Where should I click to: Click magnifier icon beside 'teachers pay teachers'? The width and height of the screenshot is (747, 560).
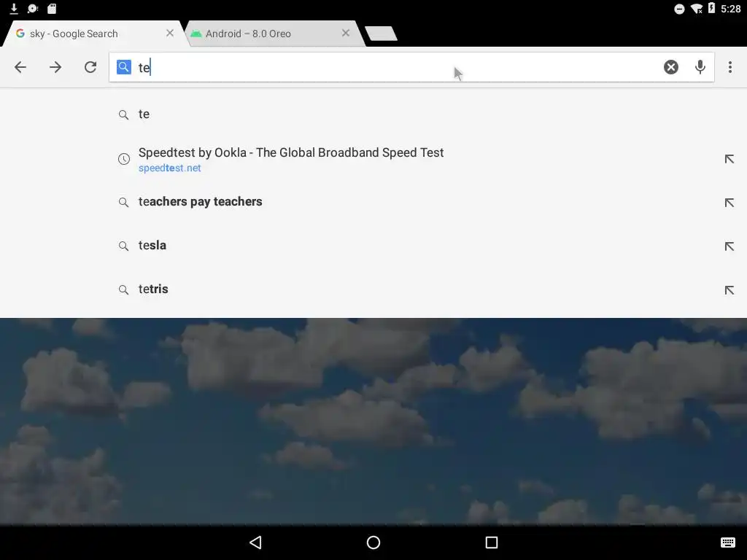[x=123, y=203]
